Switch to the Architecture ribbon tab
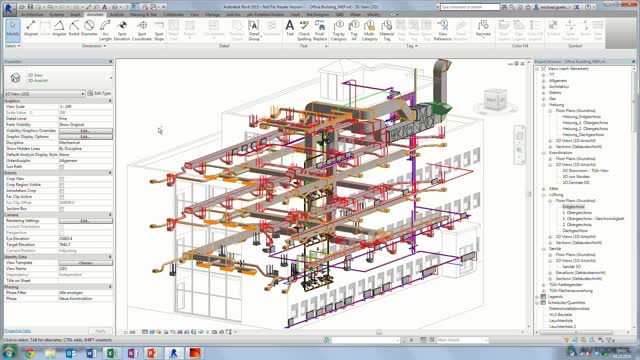The width and height of the screenshot is (640, 360). (32, 14)
